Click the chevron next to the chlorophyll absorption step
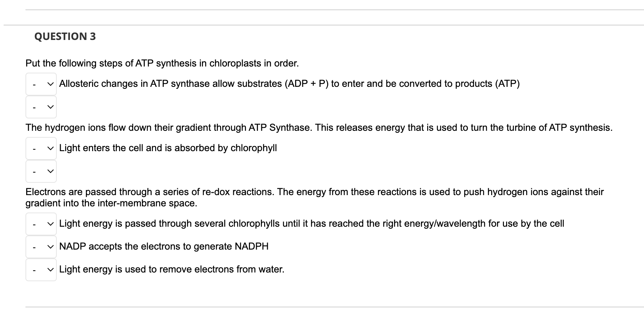 coord(50,148)
